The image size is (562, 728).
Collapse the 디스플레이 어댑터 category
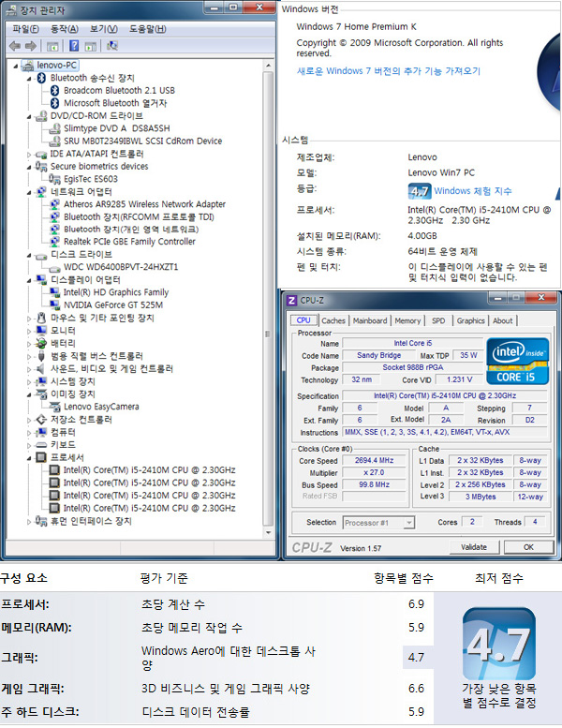pyautogui.click(x=29, y=280)
